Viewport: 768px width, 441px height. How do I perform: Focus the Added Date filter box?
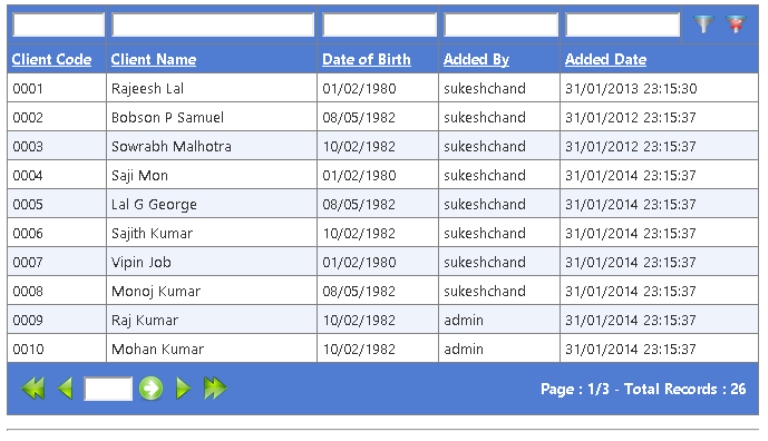tap(623, 24)
